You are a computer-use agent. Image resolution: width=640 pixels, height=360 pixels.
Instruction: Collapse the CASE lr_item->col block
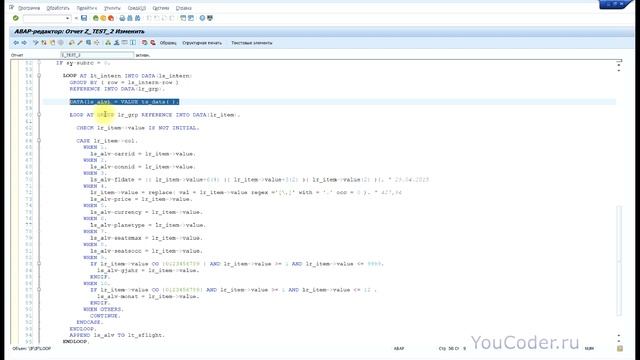click(x=39, y=140)
